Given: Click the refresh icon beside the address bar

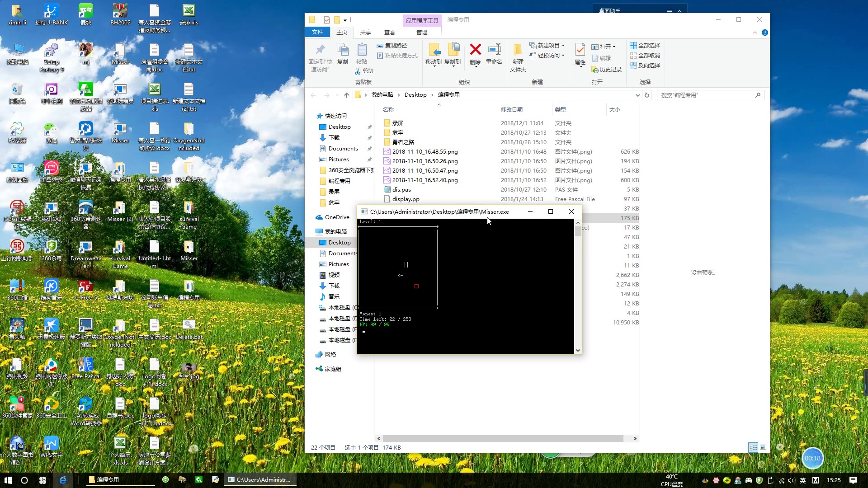Looking at the screenshot, I should [x=647, y=95].
